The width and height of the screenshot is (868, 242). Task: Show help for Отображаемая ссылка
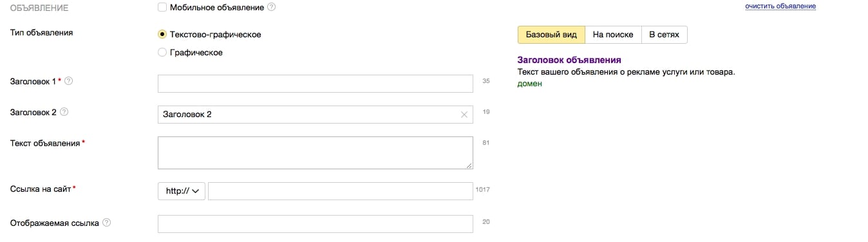107,223
